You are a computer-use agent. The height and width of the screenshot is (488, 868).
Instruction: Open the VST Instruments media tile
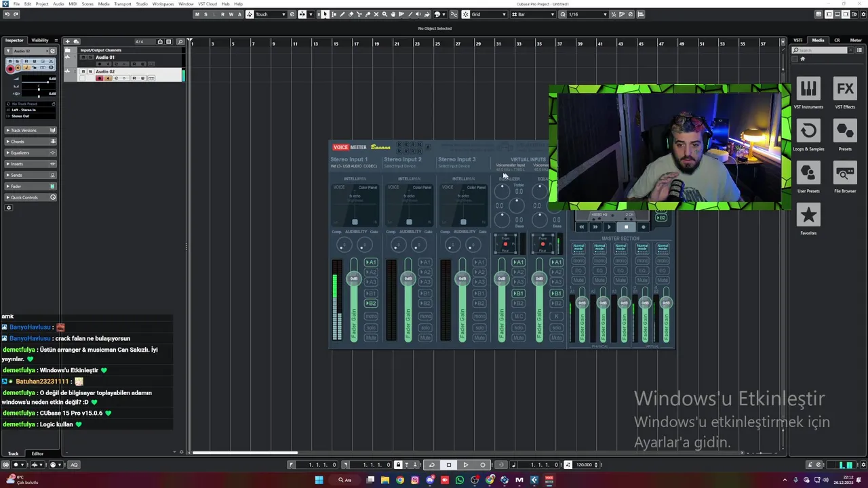tap(808, 94)
